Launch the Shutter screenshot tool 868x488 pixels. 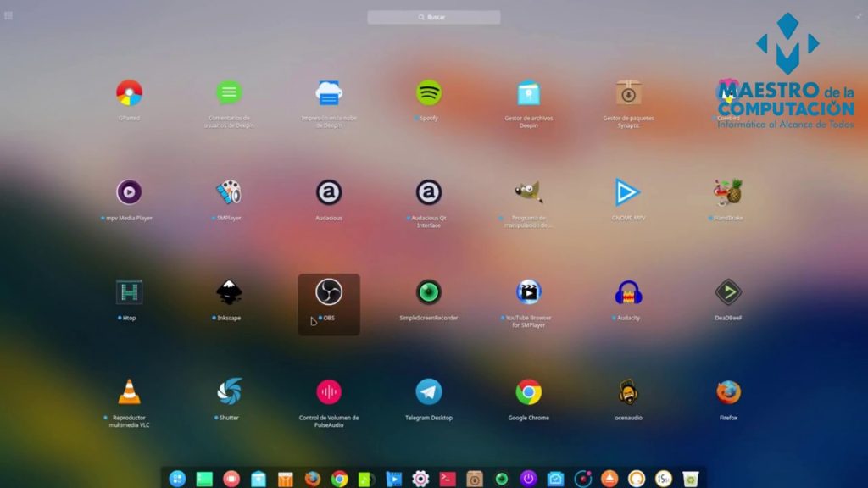pyautogui.click(x=229, y=392)
